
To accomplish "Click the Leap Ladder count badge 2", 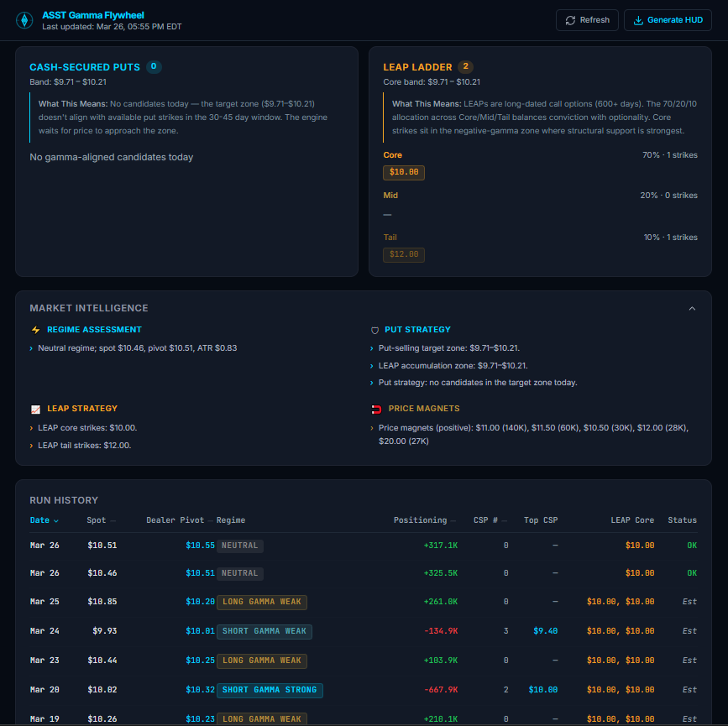I will pos(465,66).
